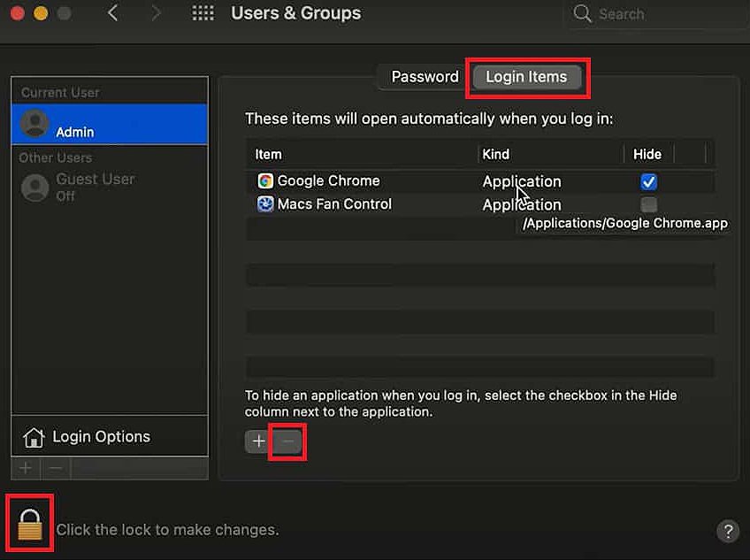Click the Search field
Screen dimensions: 750x560
tap(654, 14)
